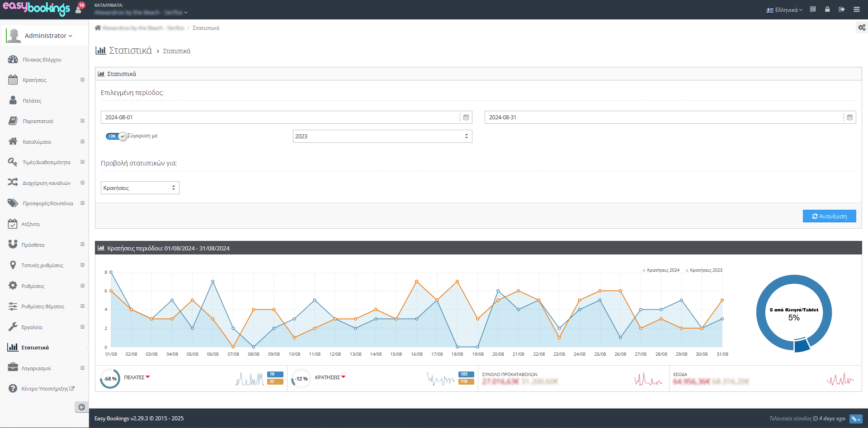Click the 01/08 data point valued 8
868x428 pixels.
pyautogui.click(x=111, y=272)
